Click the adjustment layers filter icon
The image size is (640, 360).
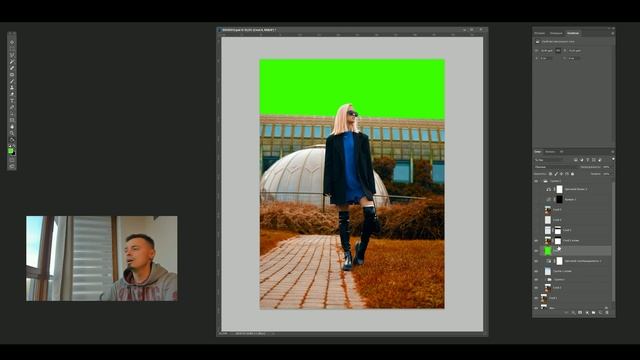[582, 160]
